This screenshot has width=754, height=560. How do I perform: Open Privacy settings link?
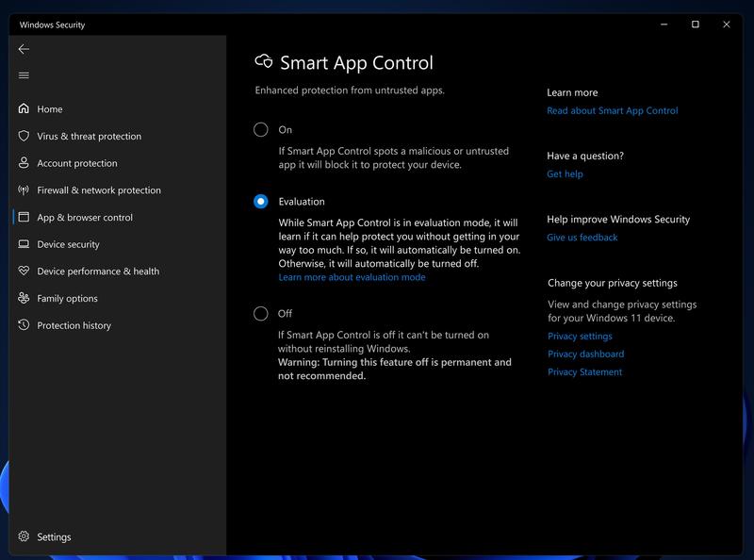click(x=580, y=337)
